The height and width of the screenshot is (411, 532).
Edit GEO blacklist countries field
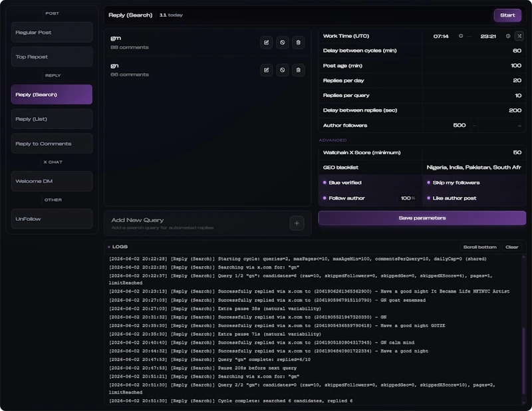[x=473, y=168]
